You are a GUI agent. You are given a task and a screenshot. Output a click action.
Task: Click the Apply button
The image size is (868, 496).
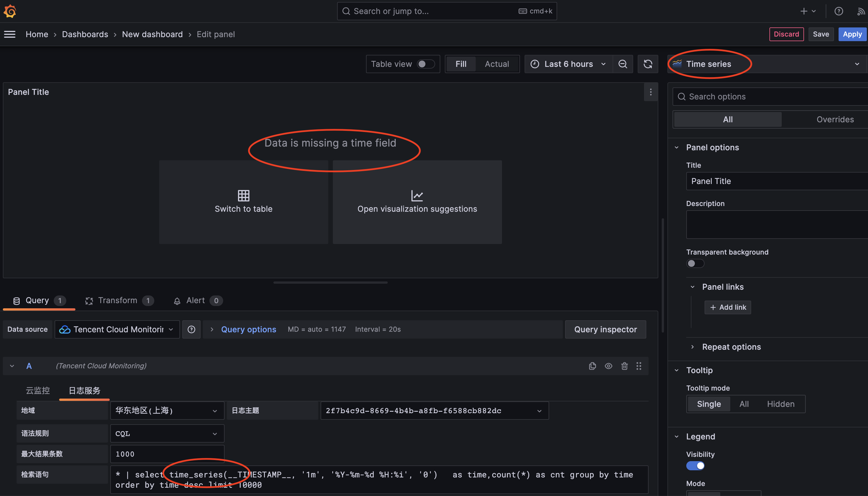pyautogui.click(x=852, y=34)
